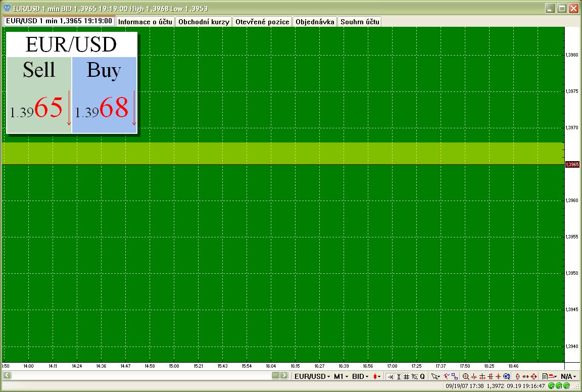This screenshot has height=392, width=582.
Task: Click the vertical expand scale icon
Action: tap(490, 376)
